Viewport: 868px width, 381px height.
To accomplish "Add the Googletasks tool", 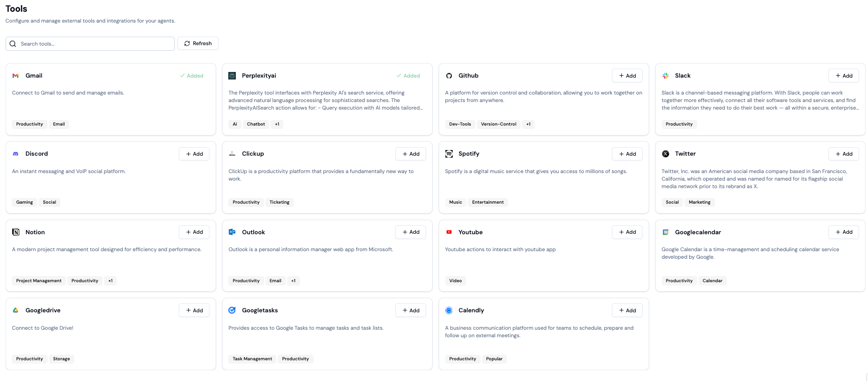I will click(410, 310).
